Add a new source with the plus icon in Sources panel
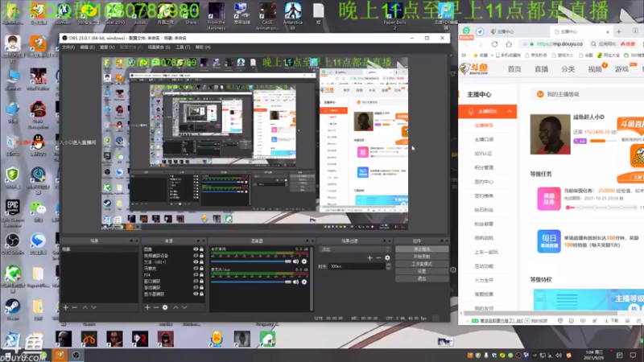The width and height of the screenshot is (644, 362). (x=147, y=307)
